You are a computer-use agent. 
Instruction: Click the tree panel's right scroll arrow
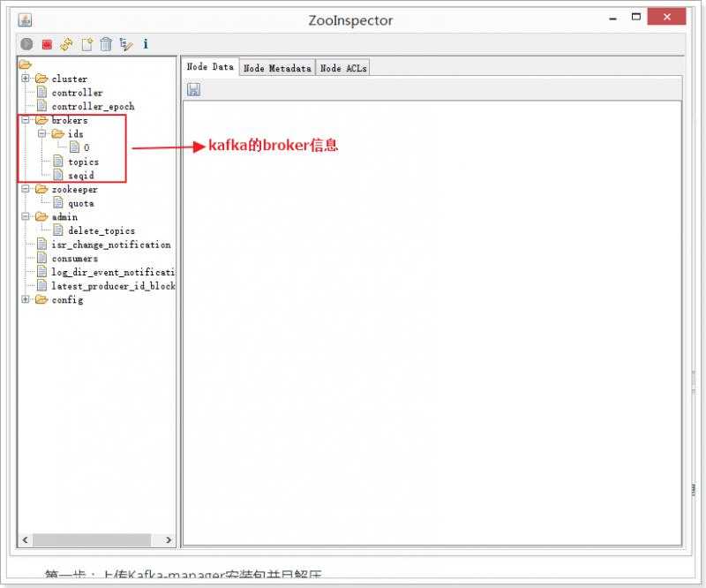coord(169,539)
